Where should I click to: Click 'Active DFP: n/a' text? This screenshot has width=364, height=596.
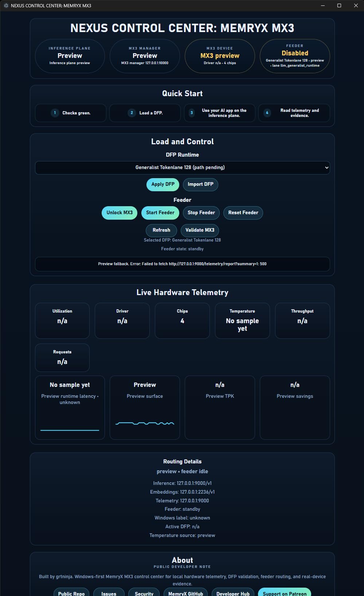(182, 526)
